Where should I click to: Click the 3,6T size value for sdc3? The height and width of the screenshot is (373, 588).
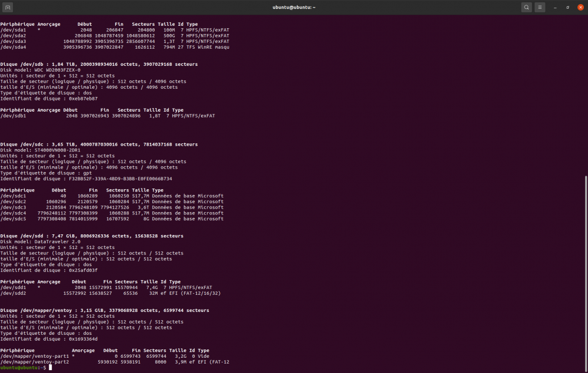pyautogui.click(x=143, y=207)
